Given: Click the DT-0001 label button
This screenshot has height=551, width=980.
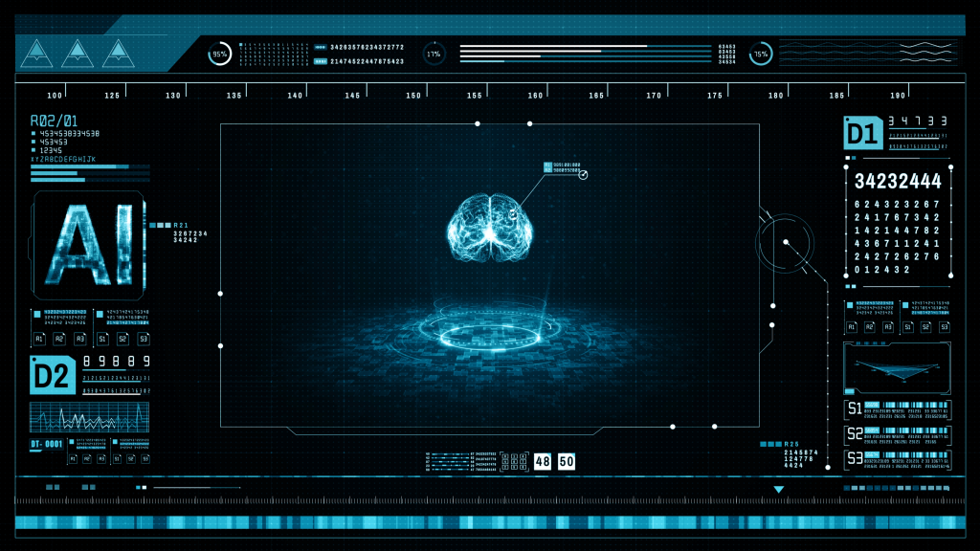Looking at the screenshot, I should coord(46,444).
